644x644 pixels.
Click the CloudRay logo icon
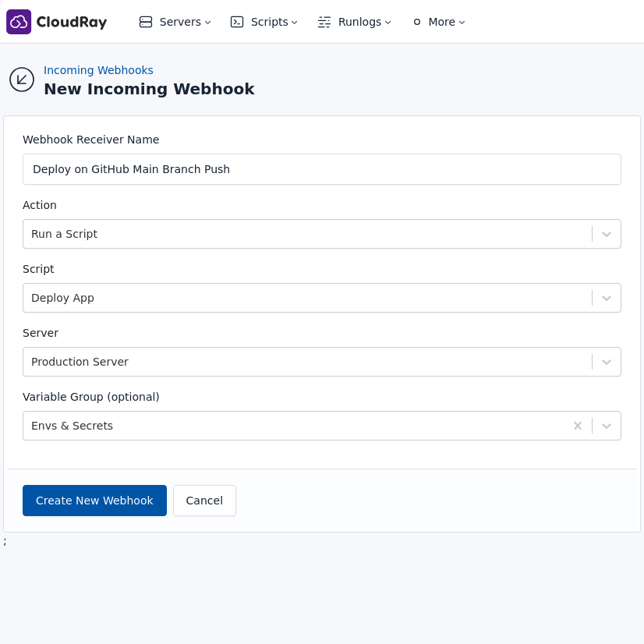click(19, 21)
